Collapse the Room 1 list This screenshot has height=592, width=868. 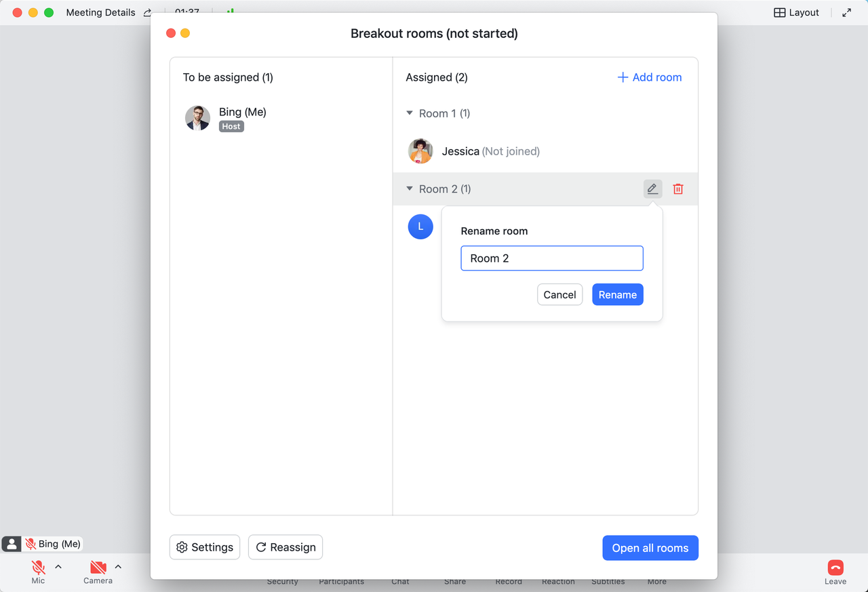(x=410, y=113)
